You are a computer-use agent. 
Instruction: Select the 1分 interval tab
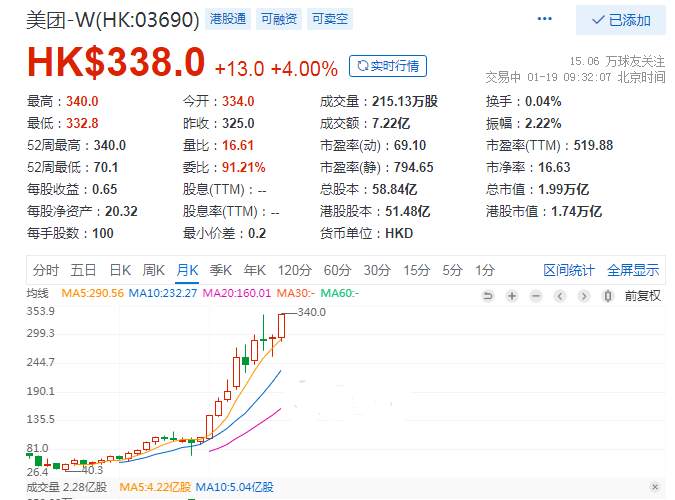pos(485,270)
